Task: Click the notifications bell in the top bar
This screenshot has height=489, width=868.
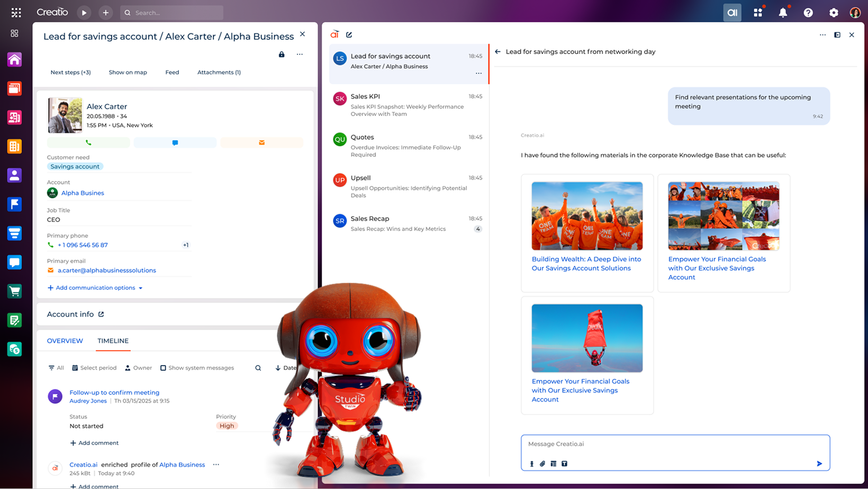Action: coord(784,12)
